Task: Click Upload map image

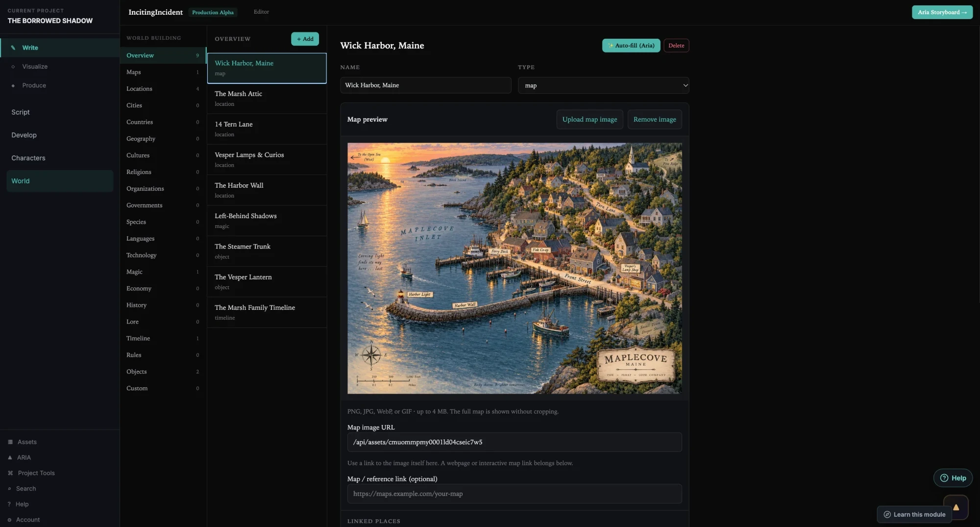Action: (x=589, y=120)
